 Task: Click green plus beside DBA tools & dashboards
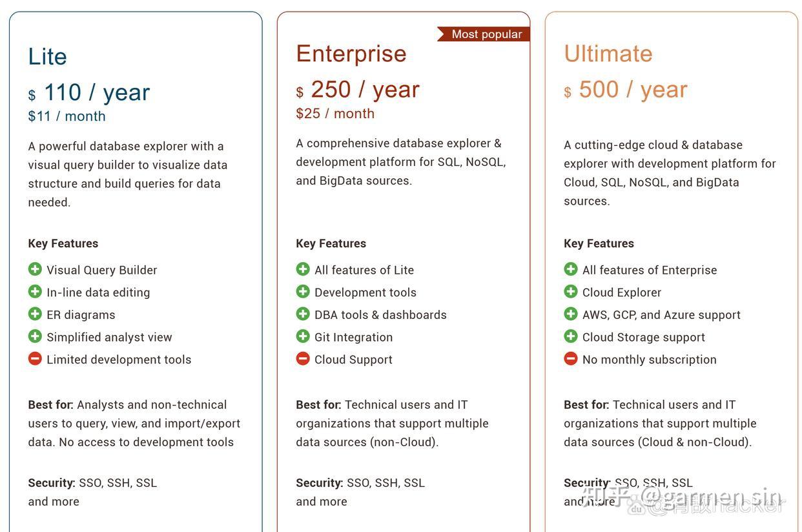pos(303,314)
